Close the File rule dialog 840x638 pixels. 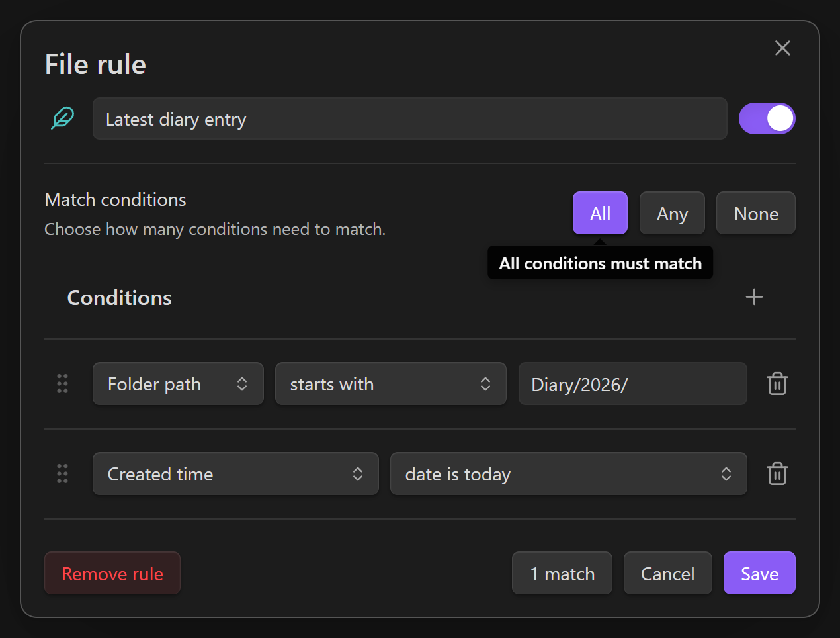click(x=782, y=48)
